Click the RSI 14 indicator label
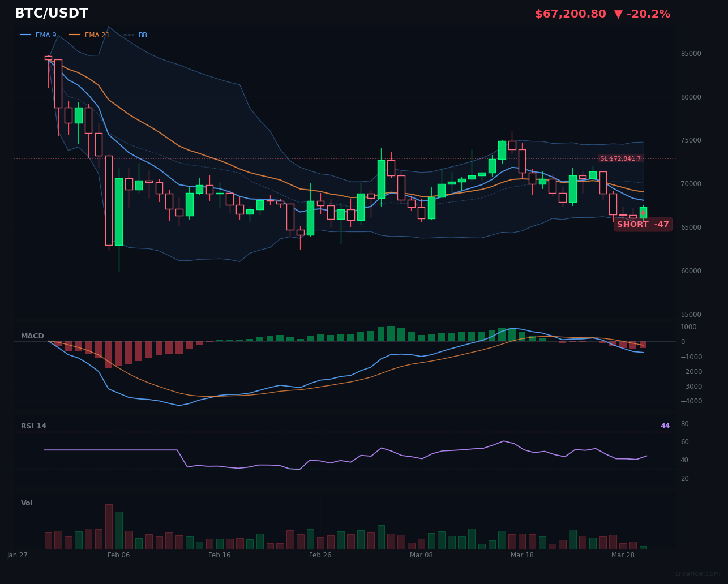Screen dimensions: 728x584 pos(33,426)
